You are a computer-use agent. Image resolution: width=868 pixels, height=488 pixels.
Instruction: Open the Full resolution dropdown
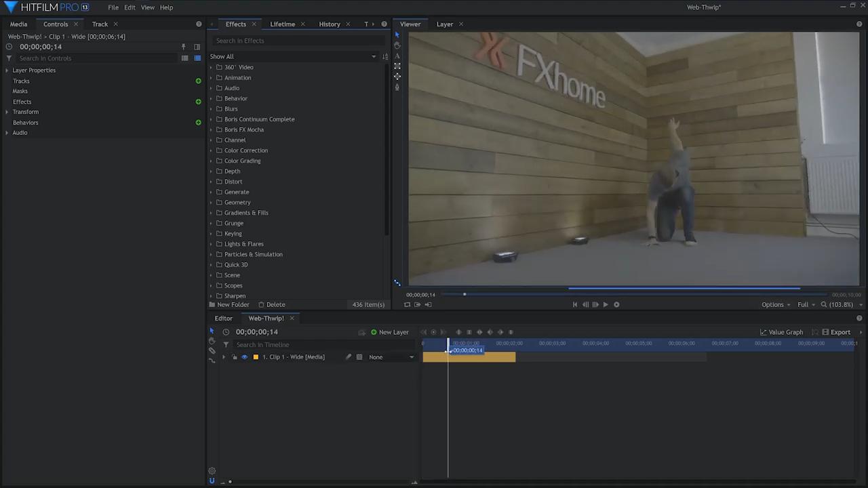pyautogui.click(x=806, y=305)
